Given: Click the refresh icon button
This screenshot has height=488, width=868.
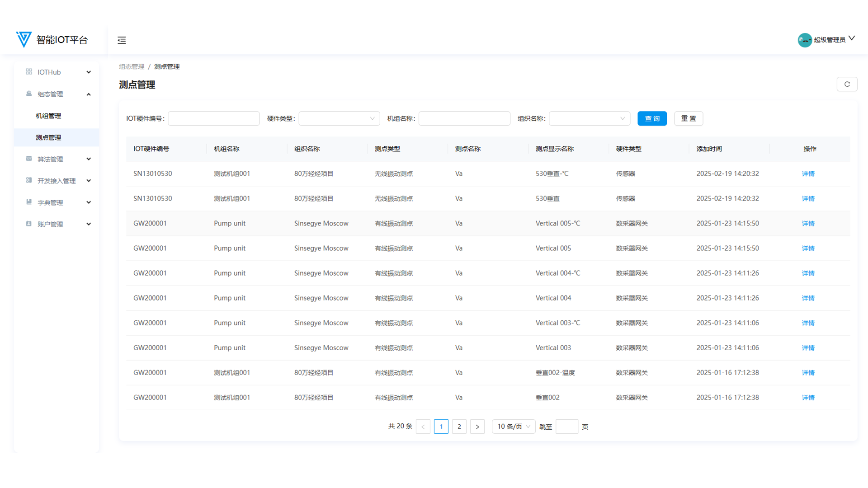Looking at the screenshot, I should pos(847,84).
